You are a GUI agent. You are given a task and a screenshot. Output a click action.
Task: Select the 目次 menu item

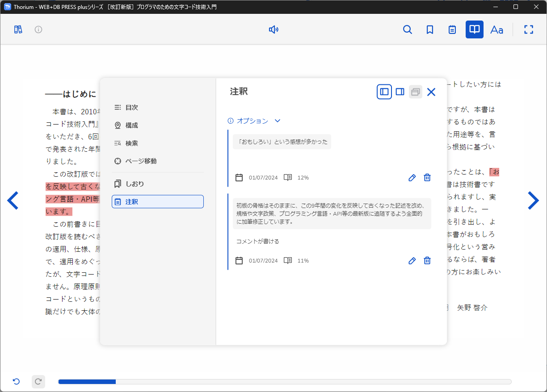132,108
